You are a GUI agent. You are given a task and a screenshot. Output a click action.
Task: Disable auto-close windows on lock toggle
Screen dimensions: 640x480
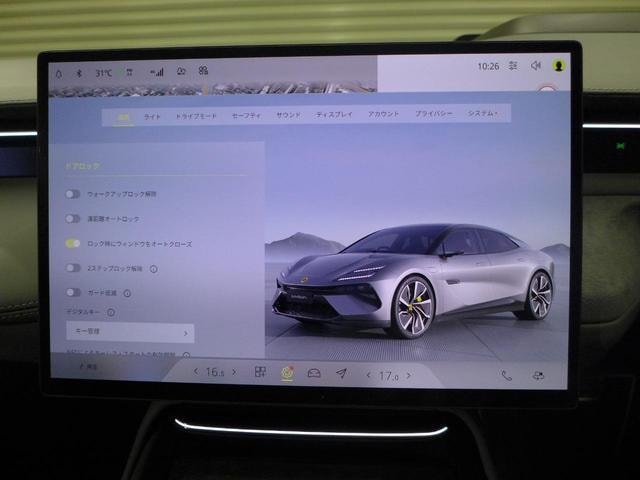[x=73, y=244]
